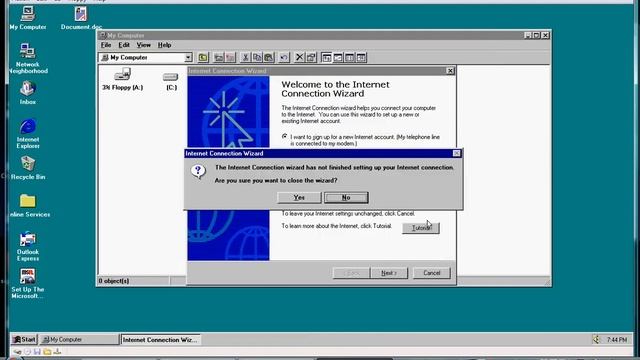Click the Tutorial button in the wizard
640x360 pixels.
[x=421, y=228]
